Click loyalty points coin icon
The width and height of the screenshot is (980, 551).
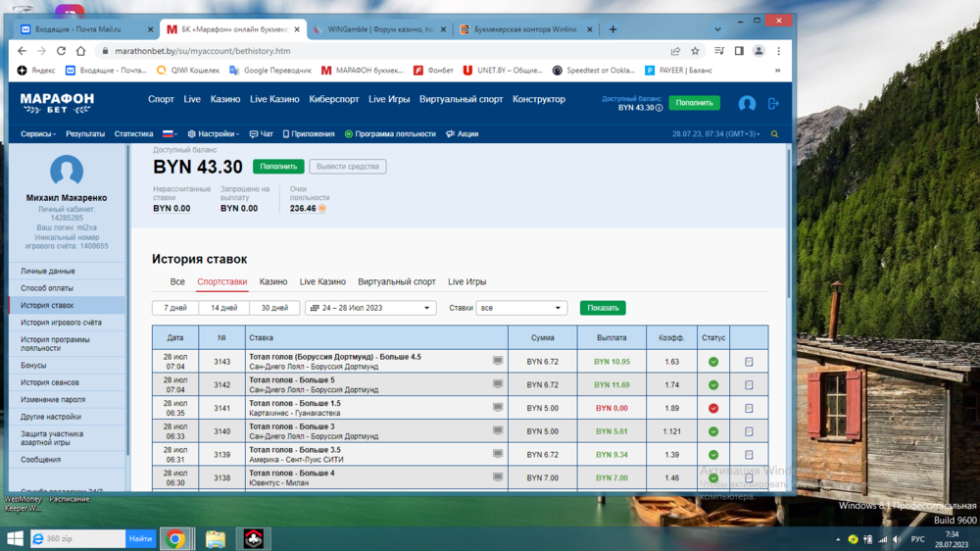click(x=322, y=208)
